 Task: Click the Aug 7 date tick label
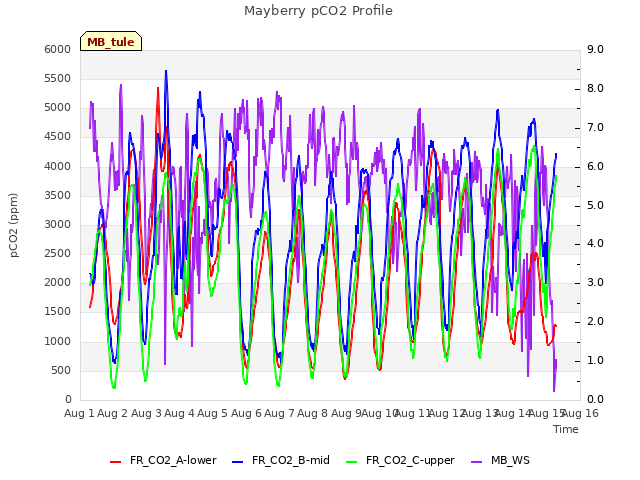(x=279, y=413)
